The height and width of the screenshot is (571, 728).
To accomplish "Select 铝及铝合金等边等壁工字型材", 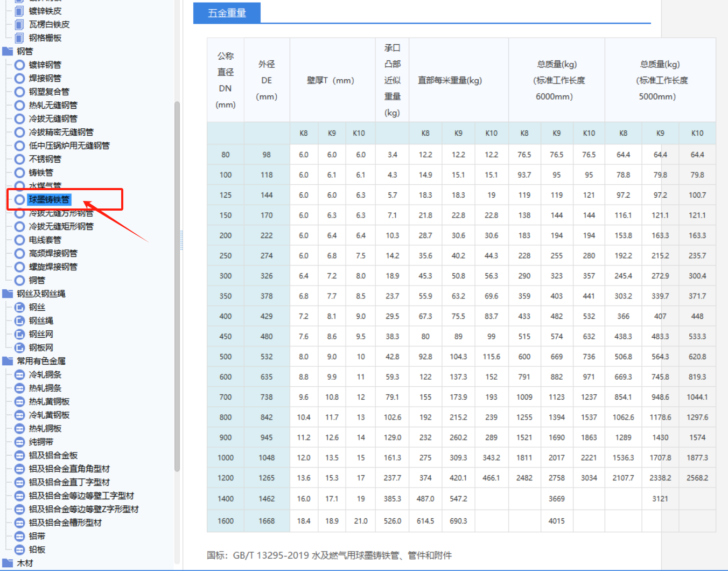I will click(81, 496).
